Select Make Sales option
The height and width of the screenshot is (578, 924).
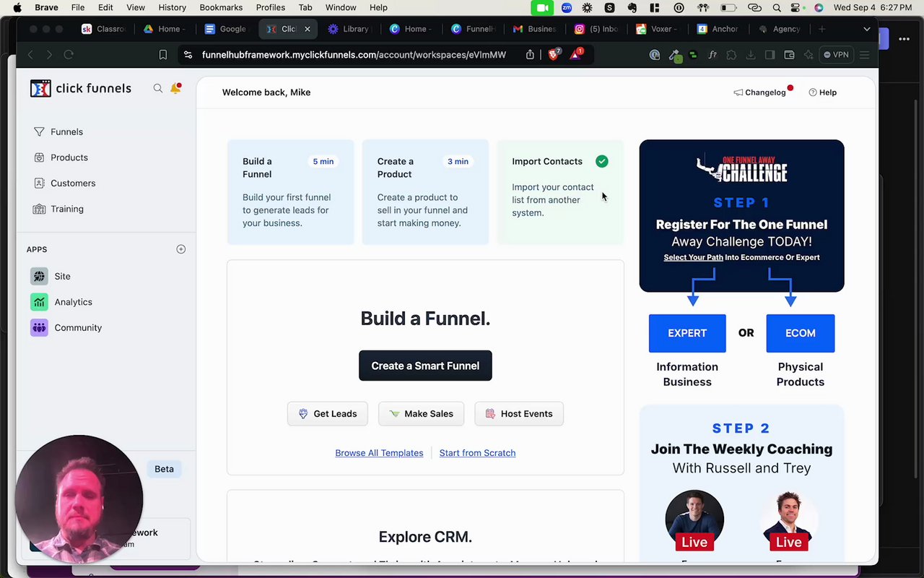(422, 414)
